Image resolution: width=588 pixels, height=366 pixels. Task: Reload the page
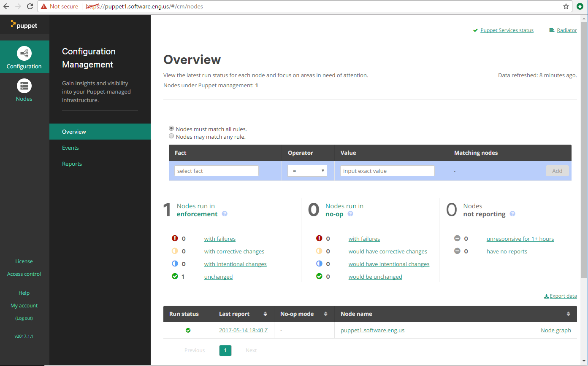[30, 6]
